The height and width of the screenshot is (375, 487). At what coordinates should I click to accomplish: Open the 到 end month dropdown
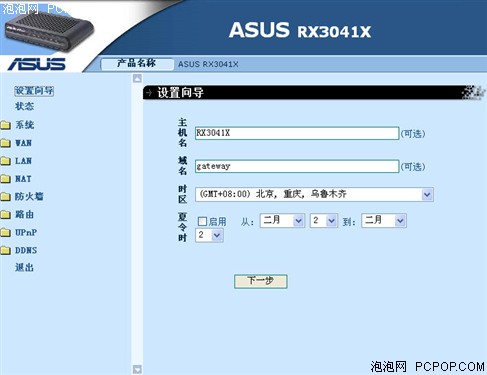[384, 220]
